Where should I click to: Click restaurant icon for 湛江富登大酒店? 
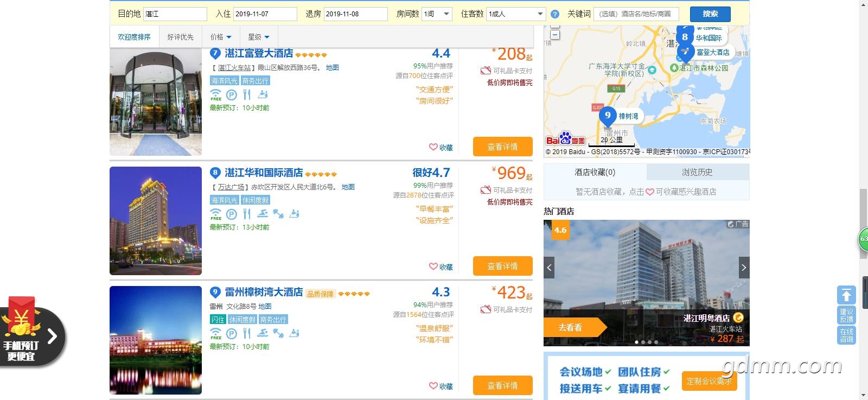(247, 95)
